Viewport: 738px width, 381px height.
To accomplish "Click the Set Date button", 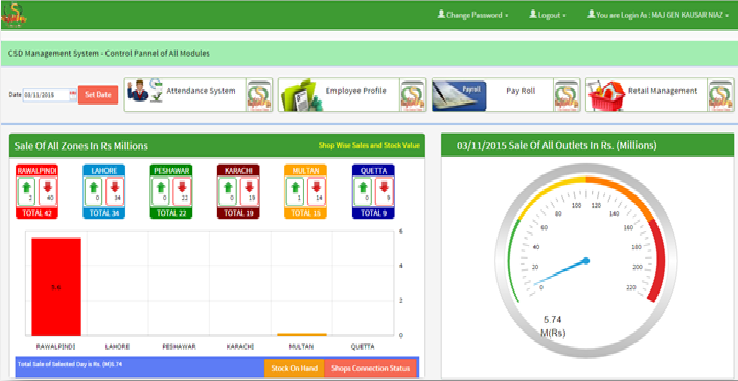I will coord(98,95).
